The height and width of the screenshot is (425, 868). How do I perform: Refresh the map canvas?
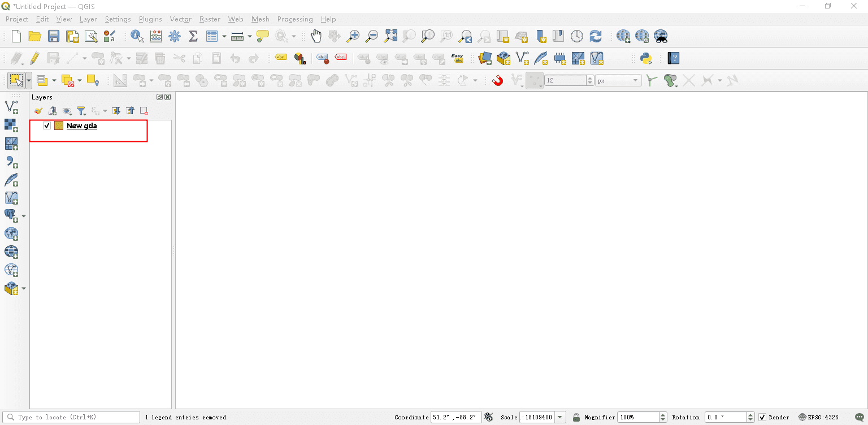click(x=596, y=36)
